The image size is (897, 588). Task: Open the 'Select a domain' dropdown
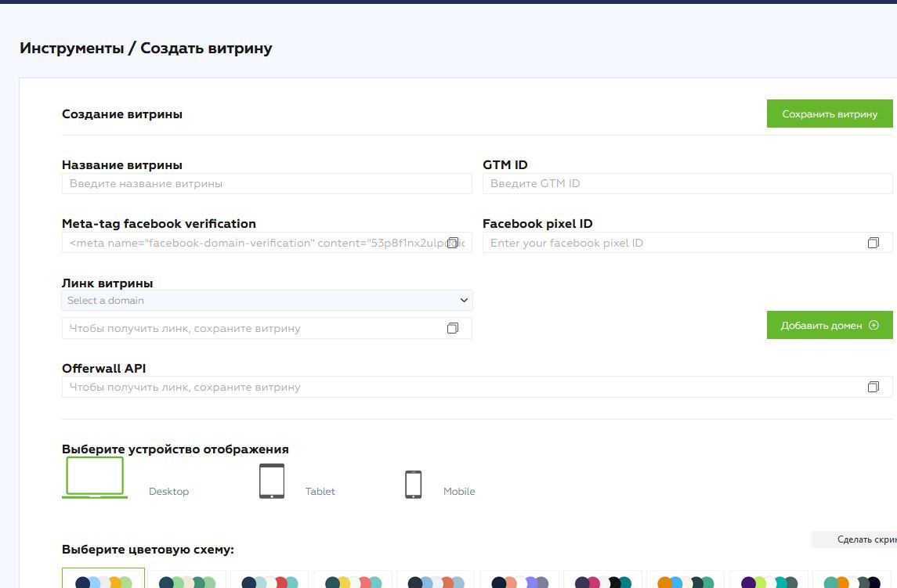266,301
